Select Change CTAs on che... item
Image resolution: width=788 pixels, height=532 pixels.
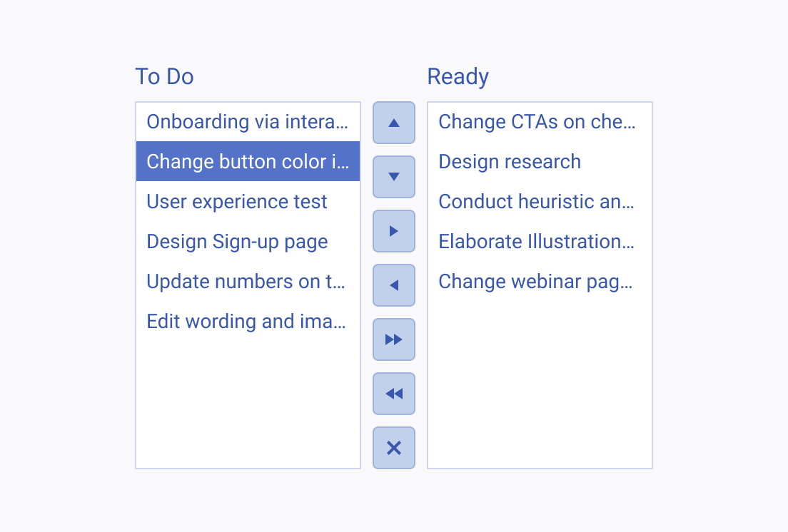click(540, 121)
